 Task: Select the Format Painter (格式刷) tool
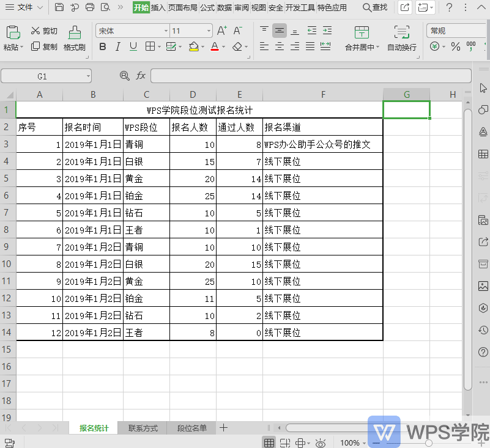click(x=75, y=39)
